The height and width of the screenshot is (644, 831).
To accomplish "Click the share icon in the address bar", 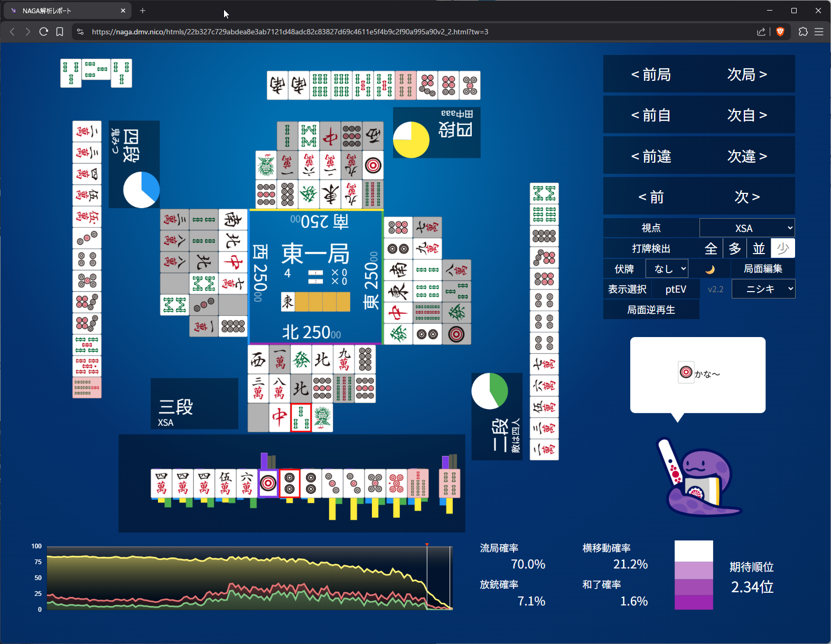I will point(761,32).
